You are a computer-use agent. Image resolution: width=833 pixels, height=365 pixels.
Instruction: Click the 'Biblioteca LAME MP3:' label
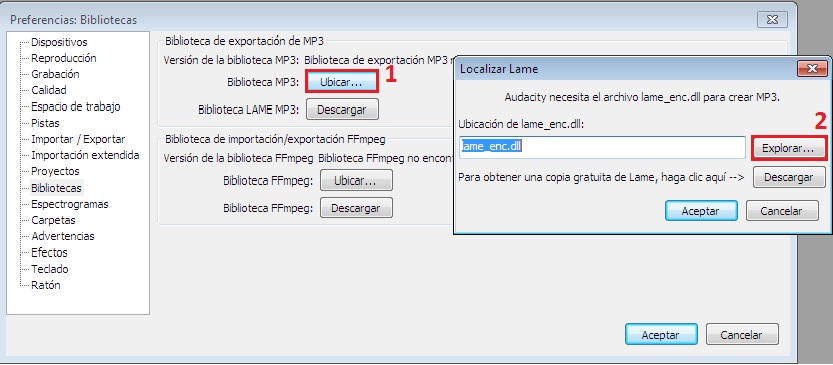click(x=249, y=110)
